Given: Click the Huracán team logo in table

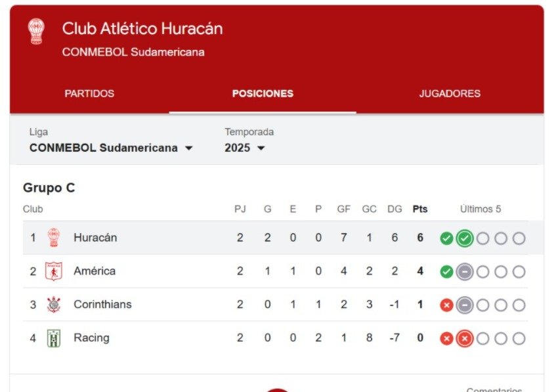Looking at the screenshot, I should [x=53, y=238].
